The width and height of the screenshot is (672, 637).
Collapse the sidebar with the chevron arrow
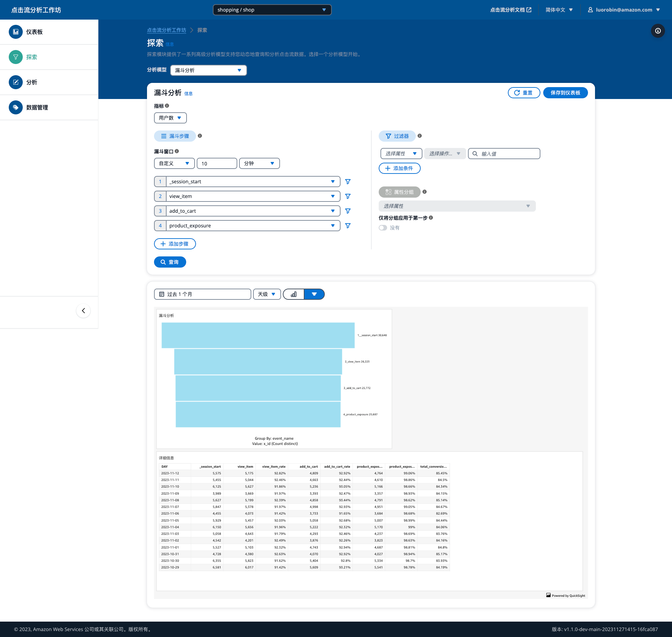click(x=83, y=311)
